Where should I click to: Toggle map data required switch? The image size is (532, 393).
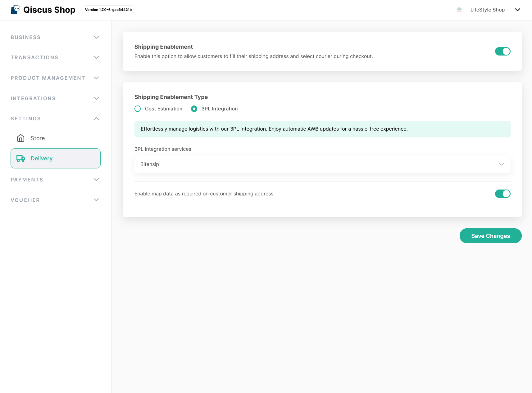(x=502, y=194)
